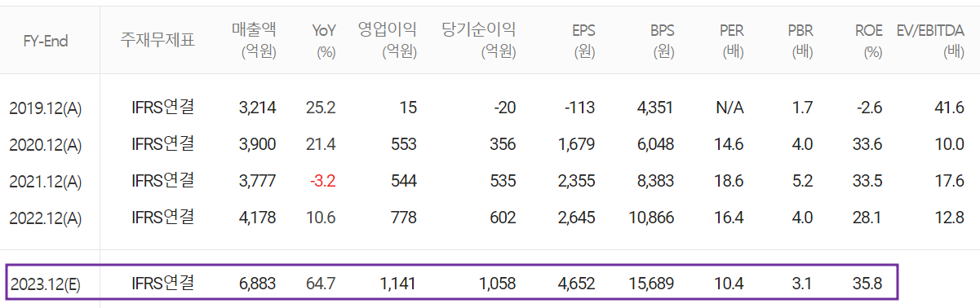Select the BPS (원) column header
980x308 pixels.
tap(663, 41)
